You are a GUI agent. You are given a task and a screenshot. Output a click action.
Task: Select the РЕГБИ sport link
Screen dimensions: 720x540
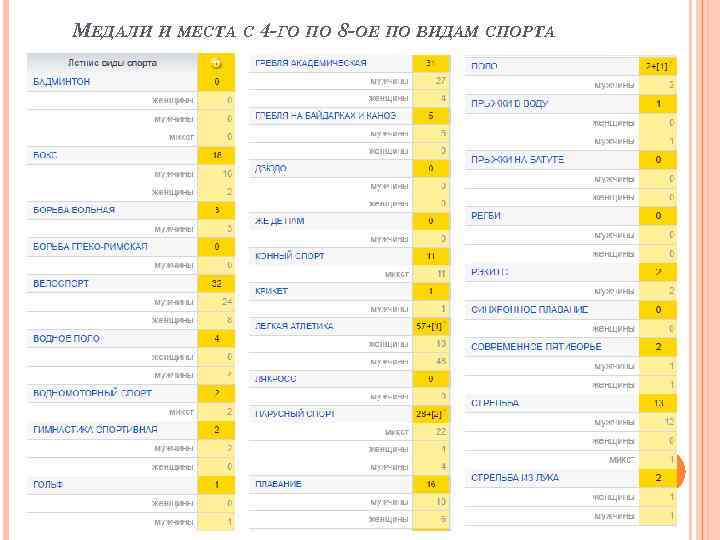487,216
